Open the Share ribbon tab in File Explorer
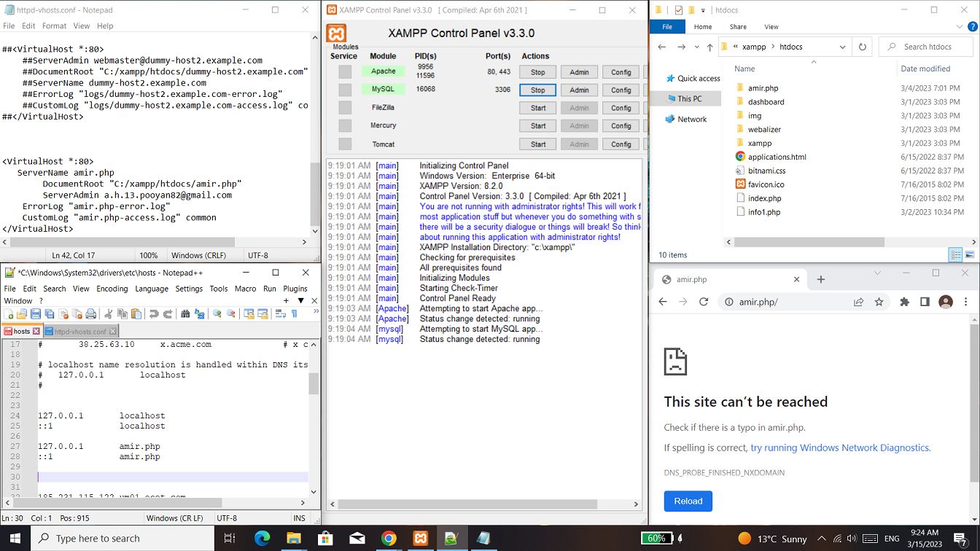This screenshot has width=980, height=551. coord(738,27)
